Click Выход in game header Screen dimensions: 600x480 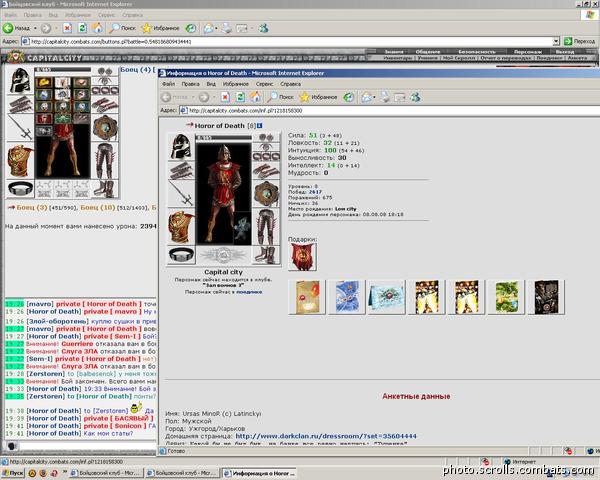click(x=565, y=52)
